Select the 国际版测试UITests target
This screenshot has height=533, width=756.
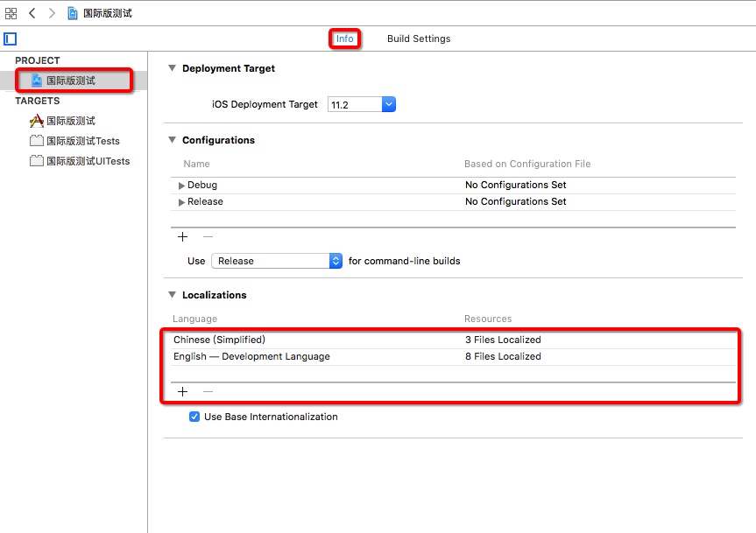pyautogui.click(x=80, y=161)
